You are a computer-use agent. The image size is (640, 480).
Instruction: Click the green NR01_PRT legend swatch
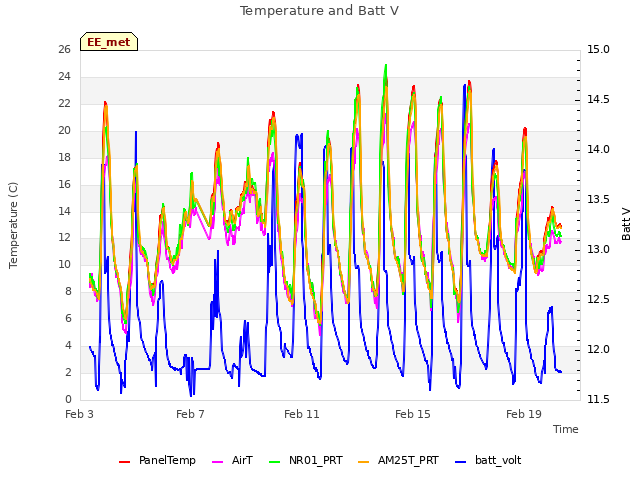point(275,461)
